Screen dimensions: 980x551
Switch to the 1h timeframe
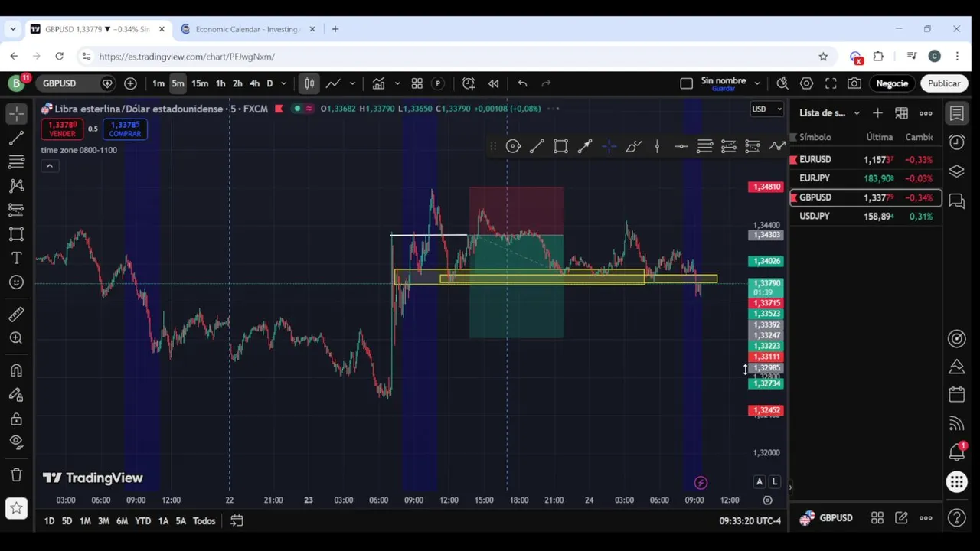tap(220, 83)
